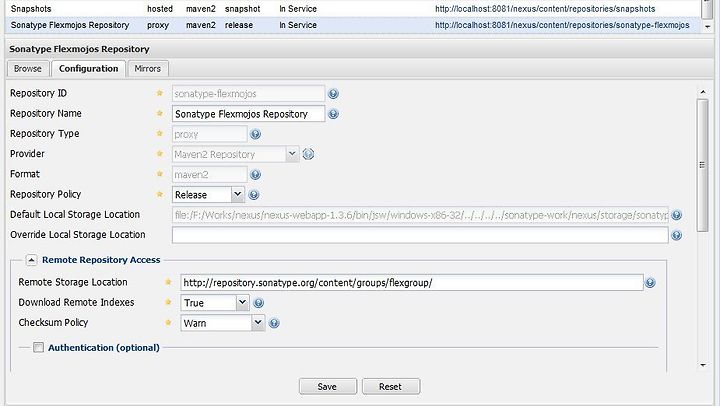This screenshot has height=406, width=720.
Task: Open the sonatype-flexmojos repository URL link
Action: (x=562, y=25)
